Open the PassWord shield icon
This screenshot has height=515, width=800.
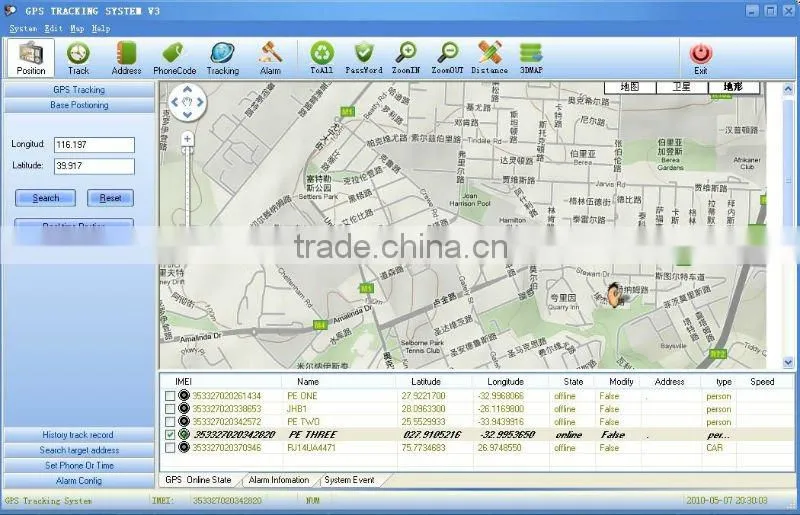(x=364, y=53)
